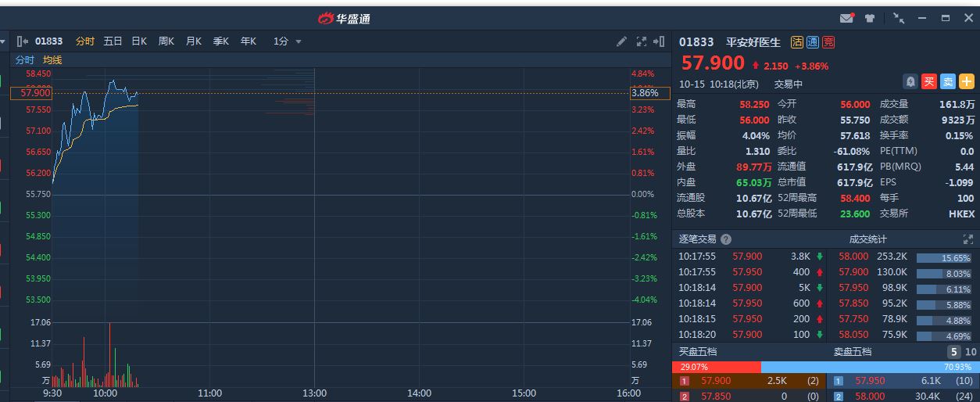Open the messages envelope icon
980x402 pixels.
[846, 18]
